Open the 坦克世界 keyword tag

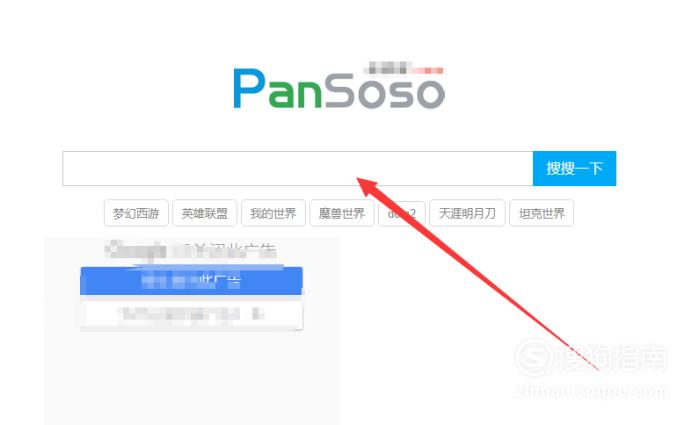[542, 213]
